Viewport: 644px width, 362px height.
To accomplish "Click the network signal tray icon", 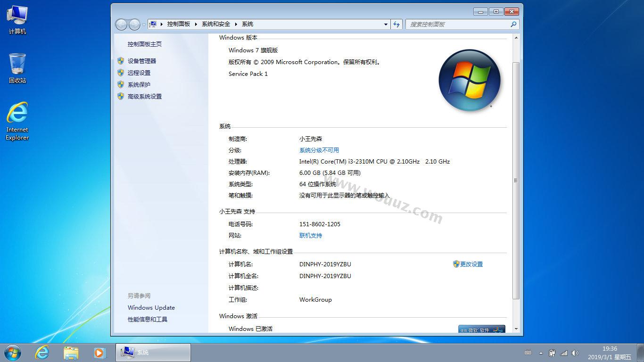I will coord(564,353).
